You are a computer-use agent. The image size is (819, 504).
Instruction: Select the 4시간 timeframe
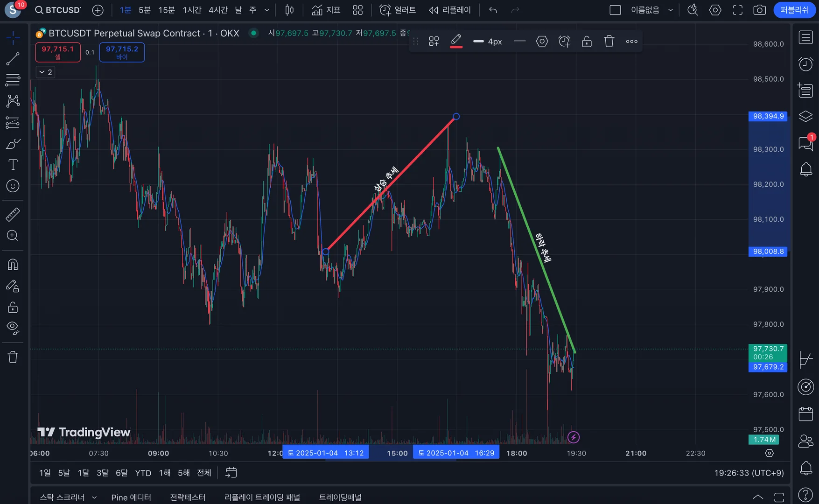click(218, 10)
